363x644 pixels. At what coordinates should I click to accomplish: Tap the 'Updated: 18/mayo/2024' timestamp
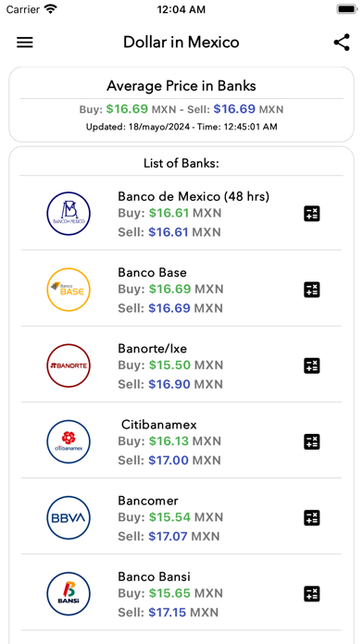181,127
